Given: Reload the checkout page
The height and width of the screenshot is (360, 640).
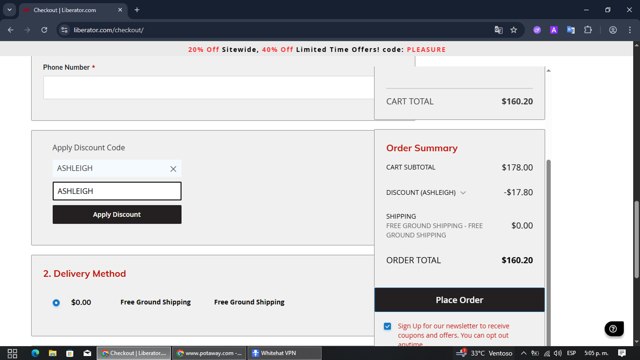Looking at the screenshot, I should (x=44, y=30).
